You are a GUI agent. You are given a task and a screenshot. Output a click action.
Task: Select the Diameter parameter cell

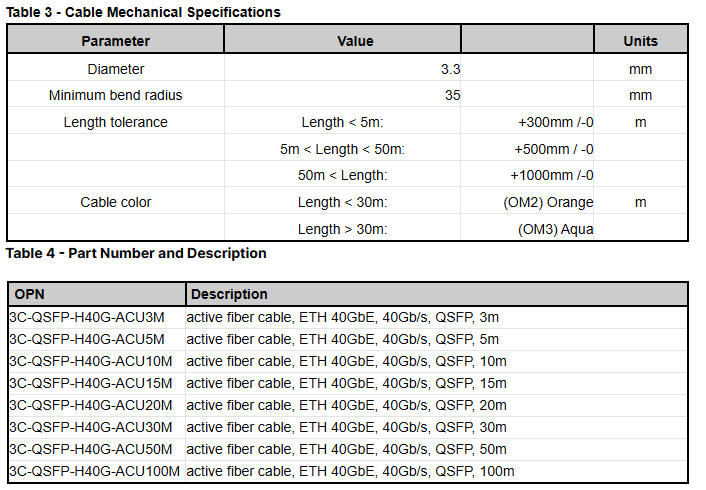pyautogui.click(x=116, y=69)
